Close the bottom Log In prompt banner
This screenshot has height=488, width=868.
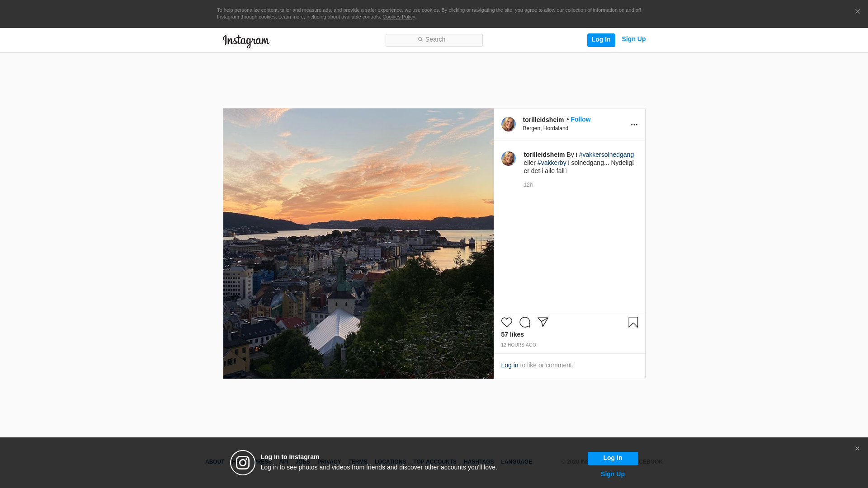pyautogui.click(x=857, y=449)
